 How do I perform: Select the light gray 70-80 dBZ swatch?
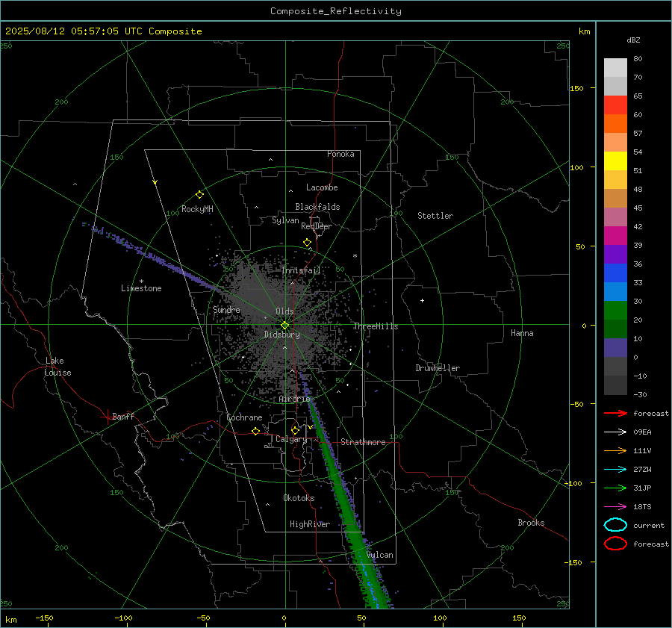tap(615, 68)
